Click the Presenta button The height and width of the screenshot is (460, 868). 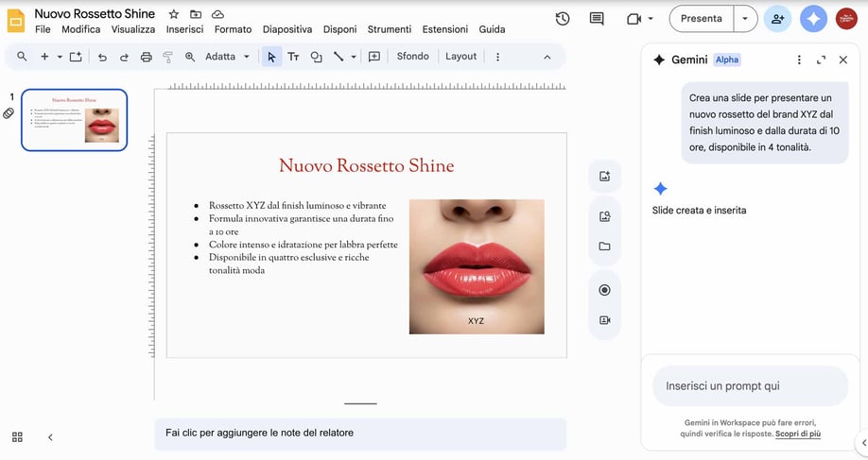(x=701, y=19)
